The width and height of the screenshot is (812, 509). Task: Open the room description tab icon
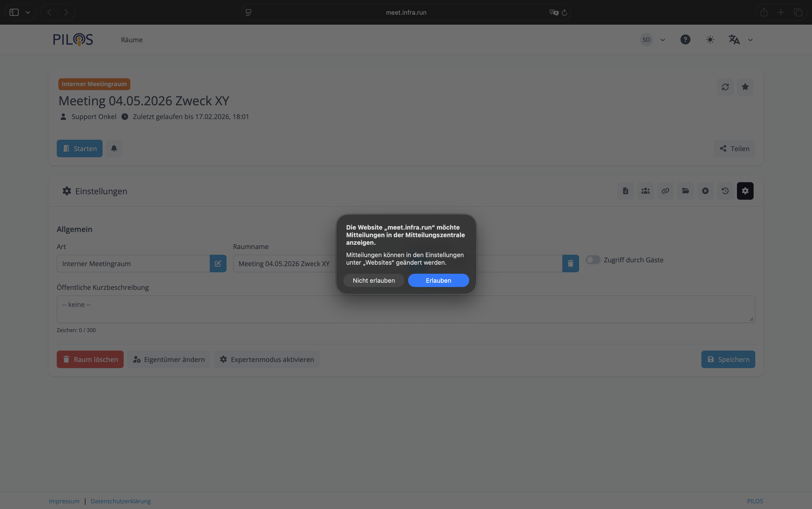(x=625, y=191)
